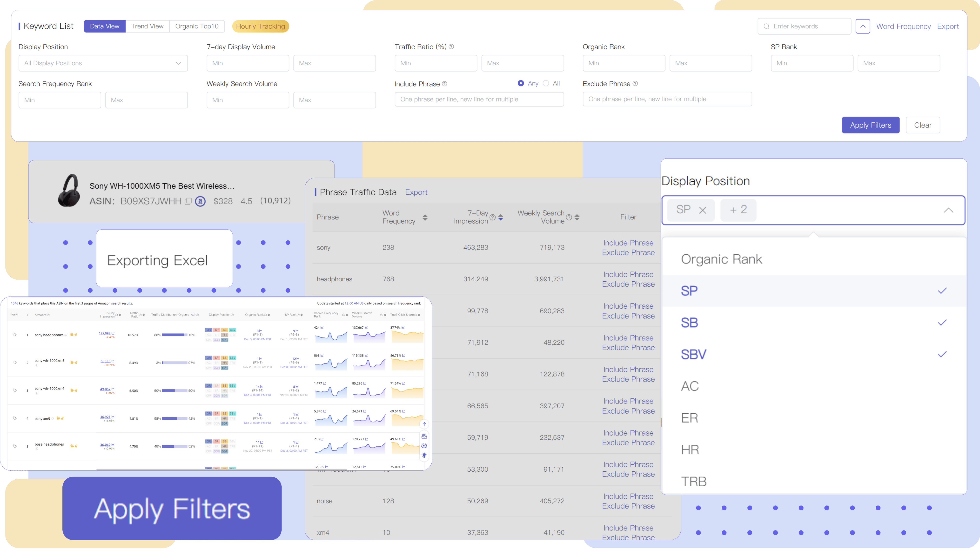Image resolution: width=980 pixels, height=555 pixels.
Task: Collapse the filter panel with the chevron-up button
Action: [863, 26]
